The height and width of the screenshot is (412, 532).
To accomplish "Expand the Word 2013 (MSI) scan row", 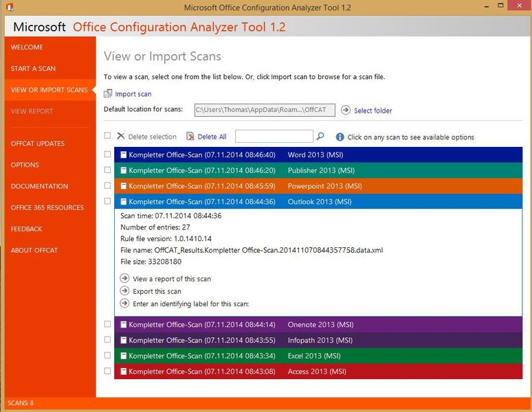I will click(318, 154).
